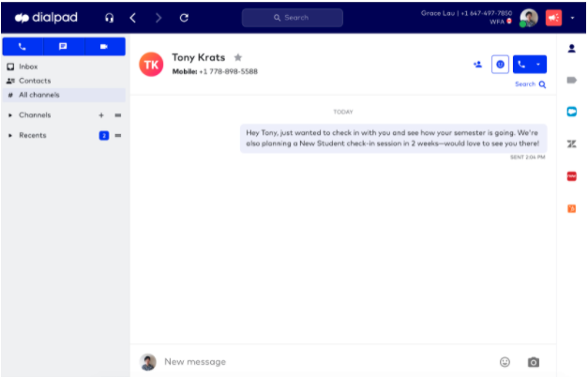
Task: Click the Dialpad logo
Action: coord(46,18)
